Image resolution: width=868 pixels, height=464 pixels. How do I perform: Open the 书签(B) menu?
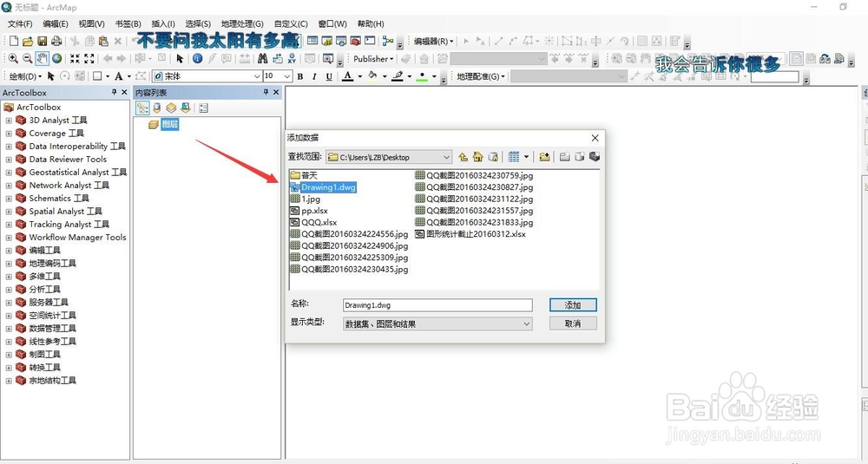(x=128, y=23)
